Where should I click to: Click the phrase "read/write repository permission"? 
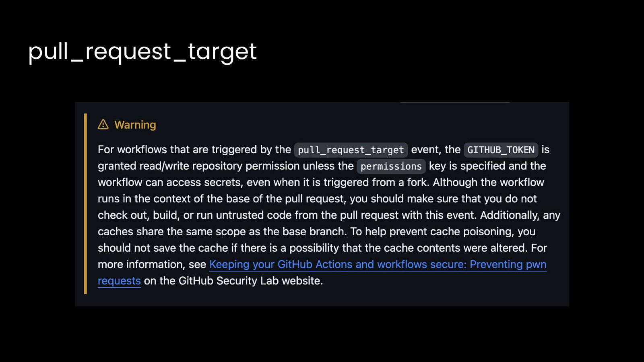coord(219,166)
